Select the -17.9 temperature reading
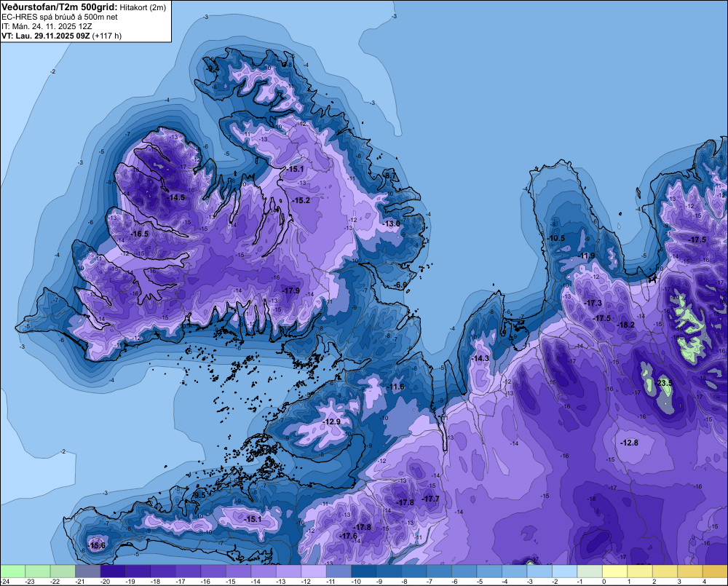 pos(290,290)
